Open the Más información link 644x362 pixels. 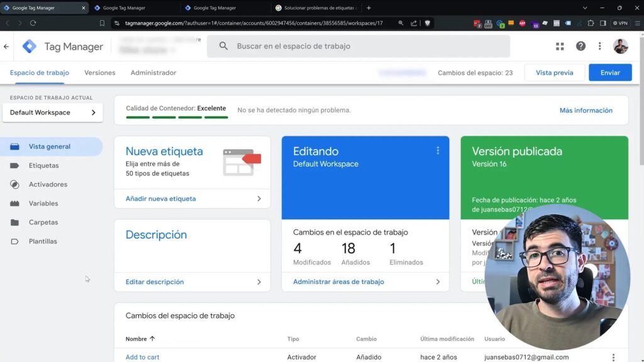tap(586, 111)
